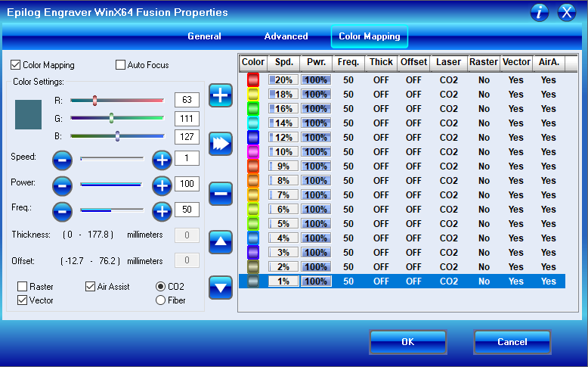
Task: Select the orange swatch in the 8% row
Action: [x=253, y=181]
